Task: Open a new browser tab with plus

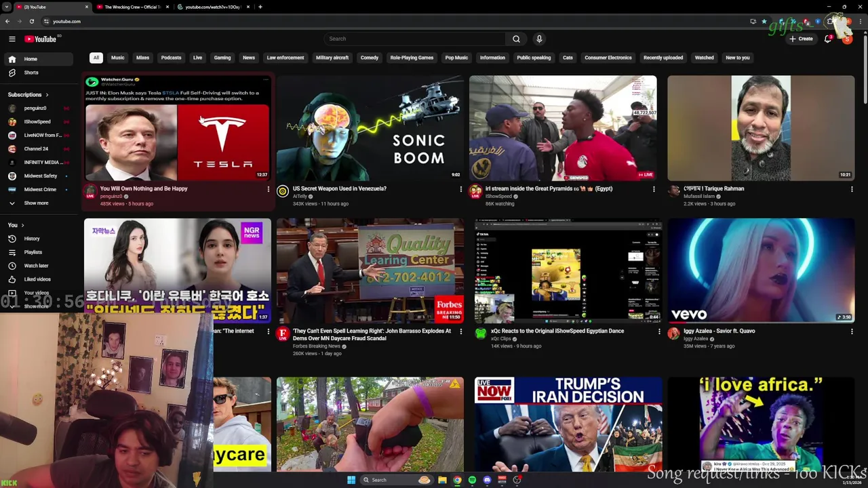Action: tap(260, 7)
